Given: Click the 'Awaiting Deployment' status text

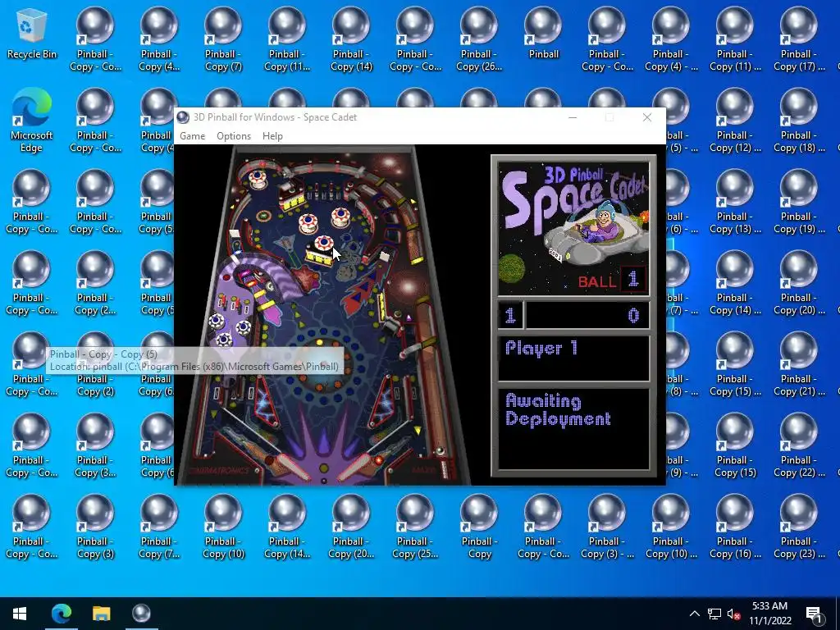Looking at the screenshot, I should tap(558, 410).
